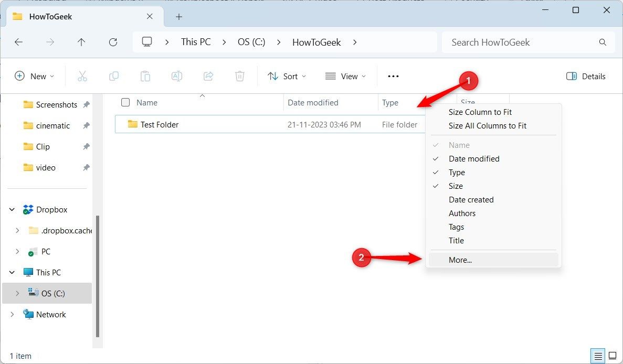Select the Test Folder row
This screenshot has width=623, height=364.
pos(270,124)
